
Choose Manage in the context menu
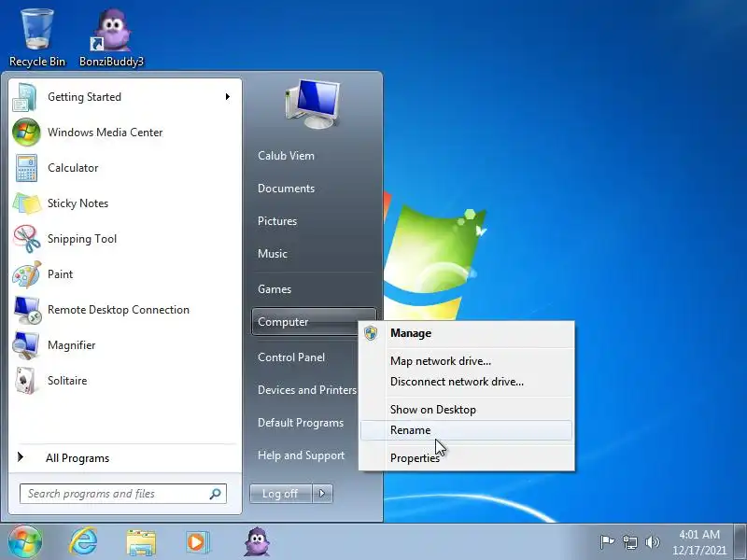tap(466, 333)
